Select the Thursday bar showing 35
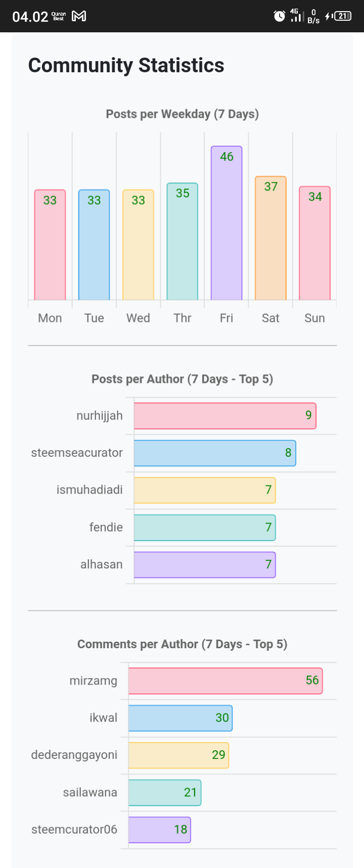Viewport: 364px width, 868px height. point(183,242)
